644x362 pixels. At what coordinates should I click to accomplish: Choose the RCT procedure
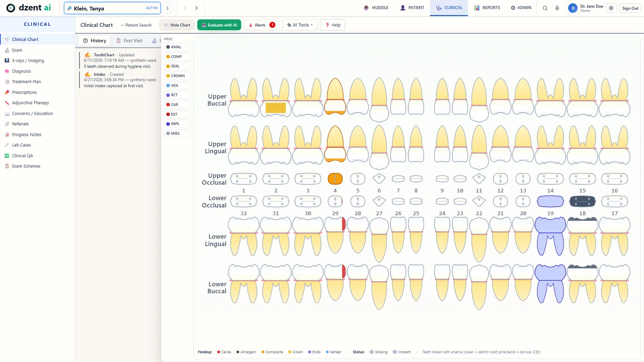coord(177,95)
